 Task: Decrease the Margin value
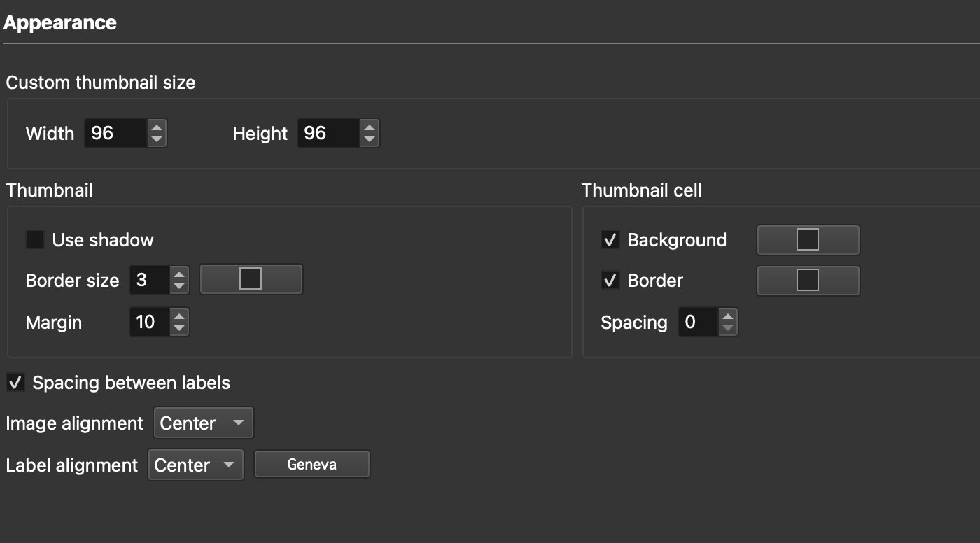[x=179, y=329]
